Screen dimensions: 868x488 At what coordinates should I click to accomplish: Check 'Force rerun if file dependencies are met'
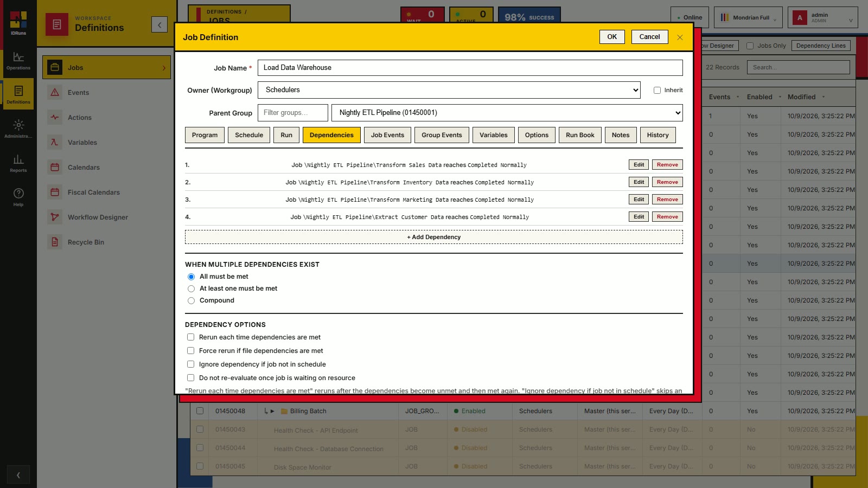pyautogui.click(x=190, y=351)
